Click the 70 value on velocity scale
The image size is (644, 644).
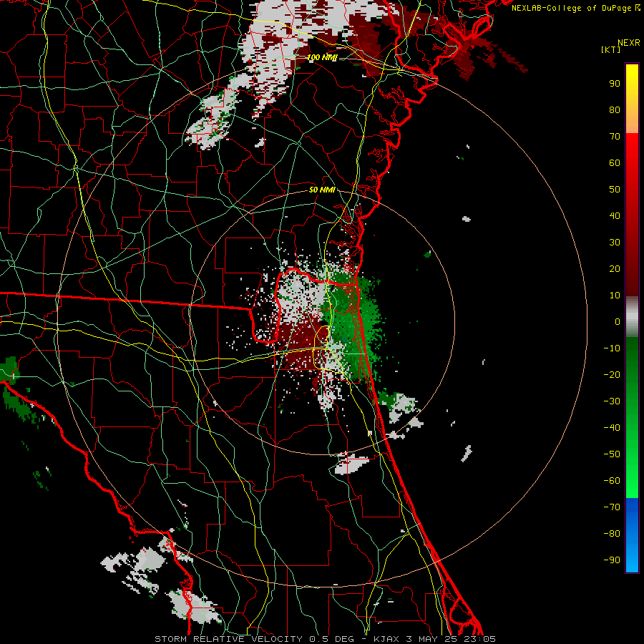click(x=615, y=137)
